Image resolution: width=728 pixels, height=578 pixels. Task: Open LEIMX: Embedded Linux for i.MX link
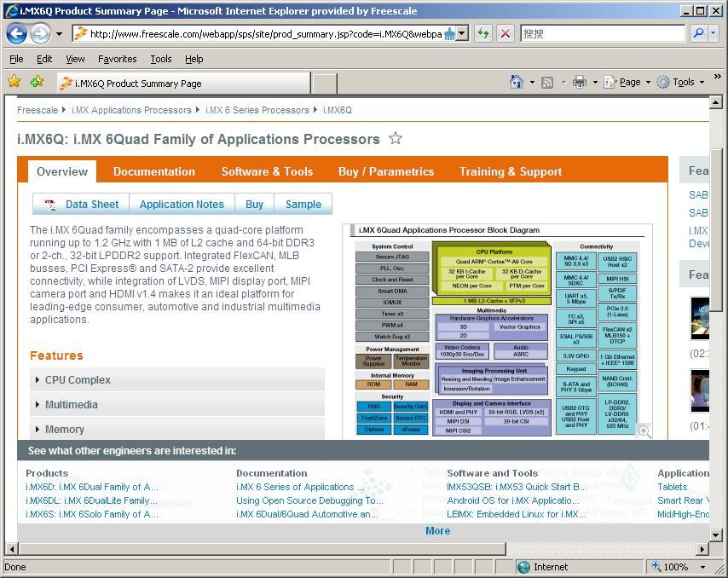tap(517, 514)
